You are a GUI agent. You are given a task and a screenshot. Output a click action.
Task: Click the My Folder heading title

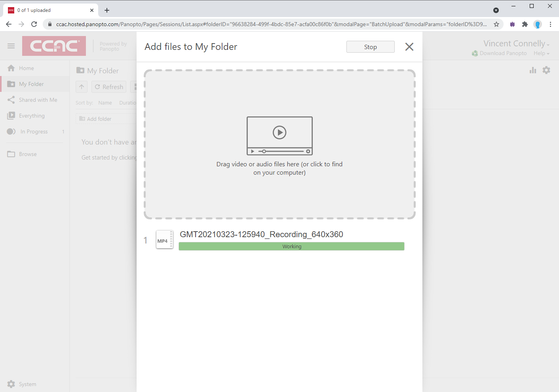(103, 70)
